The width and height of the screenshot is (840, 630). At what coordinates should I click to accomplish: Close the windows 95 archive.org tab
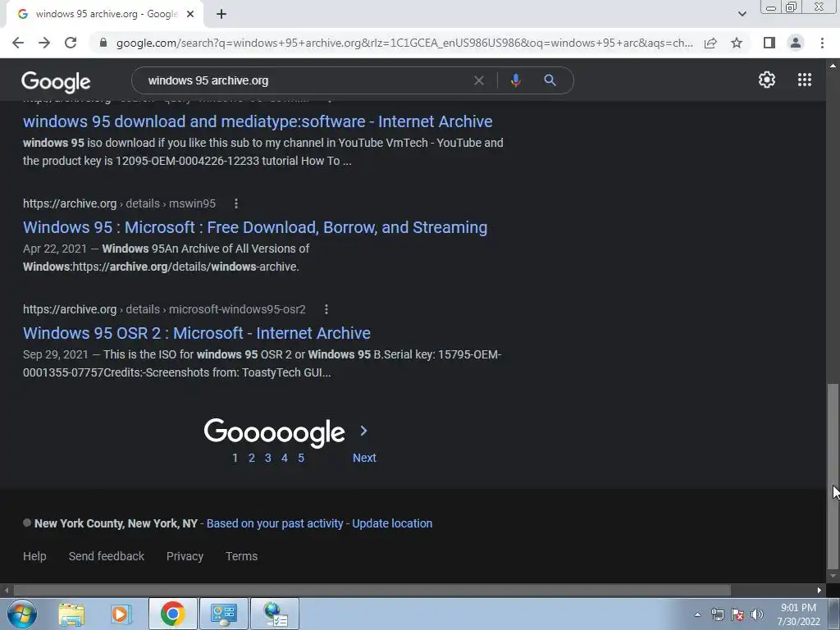pos(190,14)
